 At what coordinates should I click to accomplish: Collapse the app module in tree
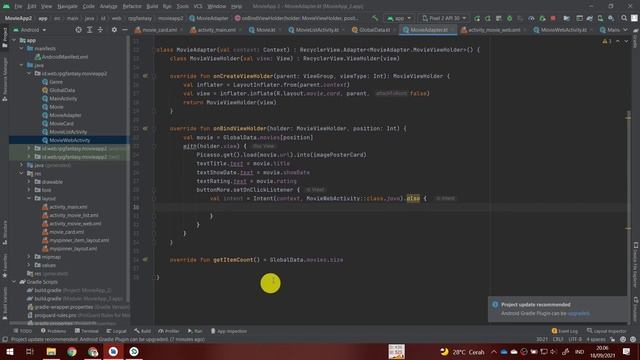pos(14,40)
